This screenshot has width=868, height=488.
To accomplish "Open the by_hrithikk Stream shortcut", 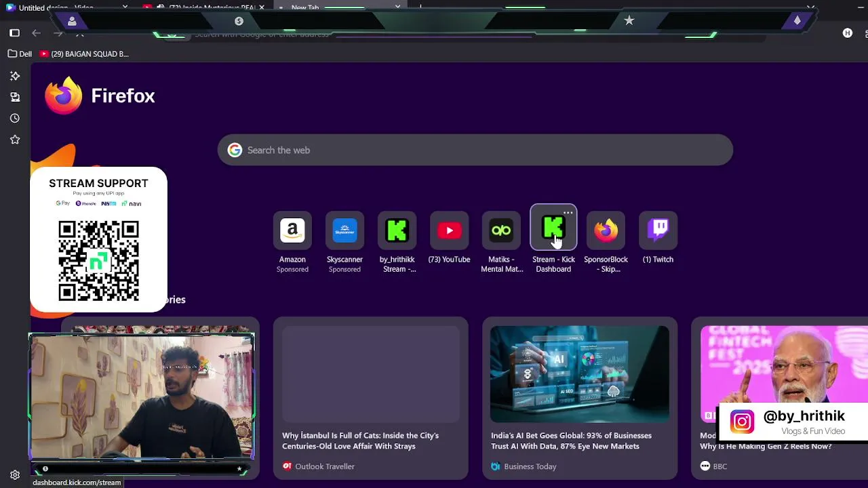I will (397, 231).
